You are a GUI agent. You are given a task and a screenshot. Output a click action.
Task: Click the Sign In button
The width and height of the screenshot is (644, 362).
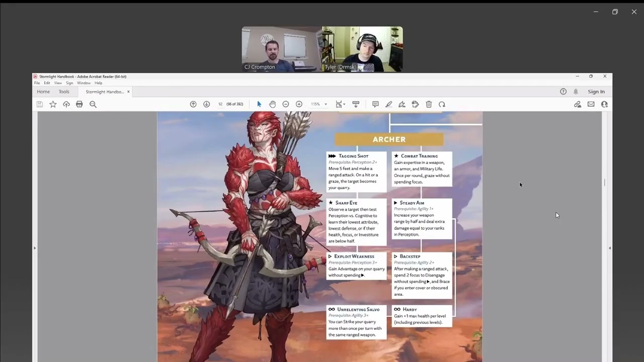tap(596, 92)
